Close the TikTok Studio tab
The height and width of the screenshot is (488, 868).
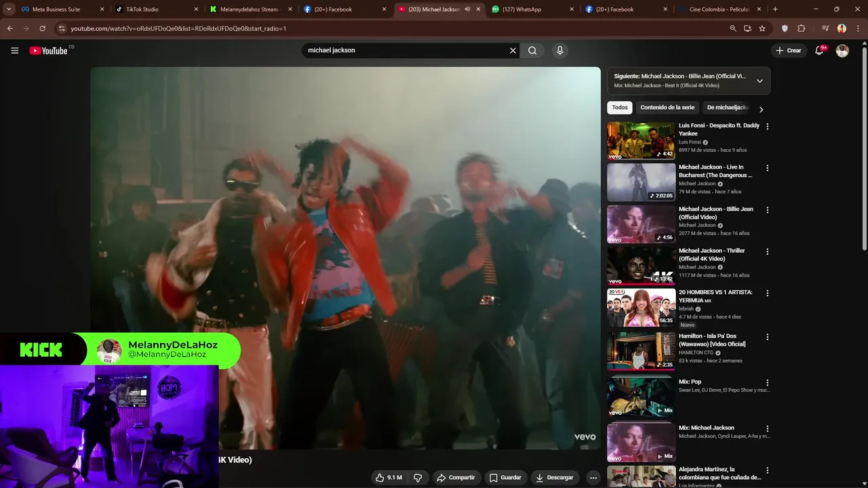tap(196, 9)
